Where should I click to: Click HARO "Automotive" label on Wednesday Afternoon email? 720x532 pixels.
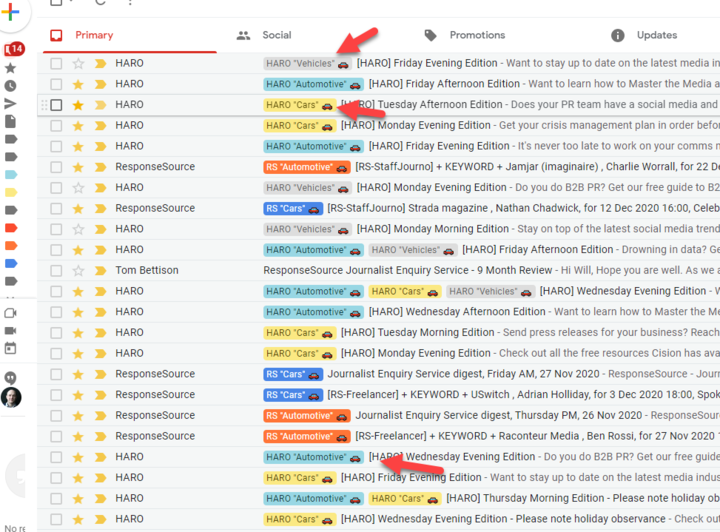[314, 312]
